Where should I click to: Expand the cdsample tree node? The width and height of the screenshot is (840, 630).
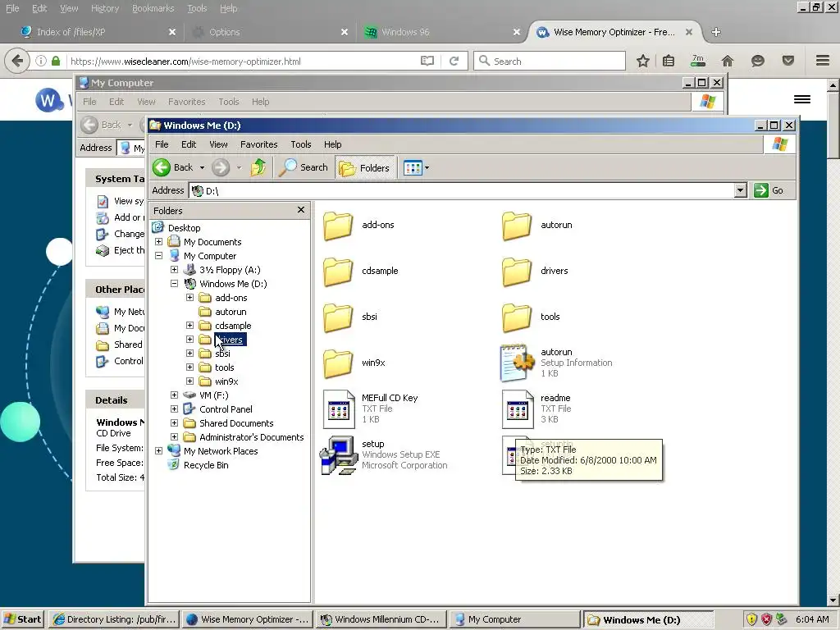(x=189, y=325)
